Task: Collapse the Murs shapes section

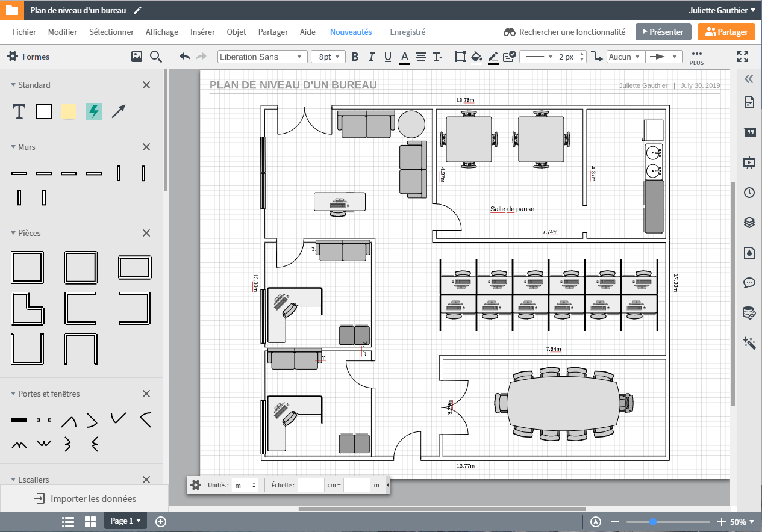Action: 13,147
